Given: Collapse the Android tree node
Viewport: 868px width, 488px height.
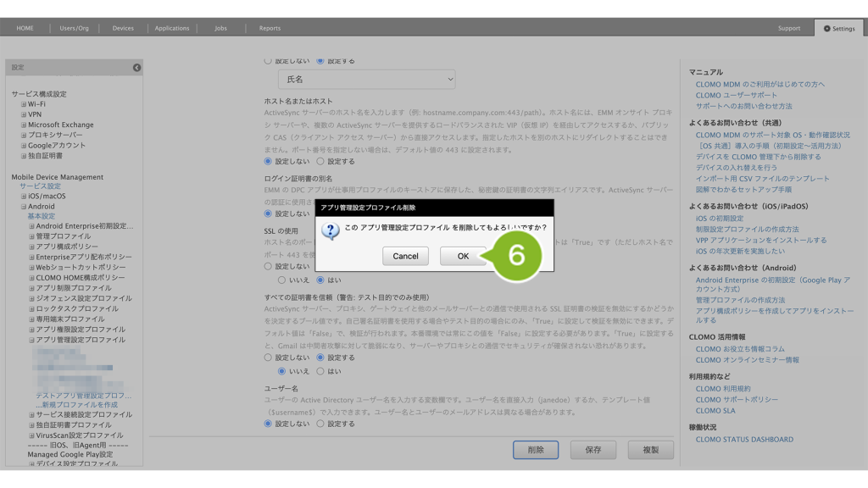Looking at the screenshot, I should (x=24, y=207).
